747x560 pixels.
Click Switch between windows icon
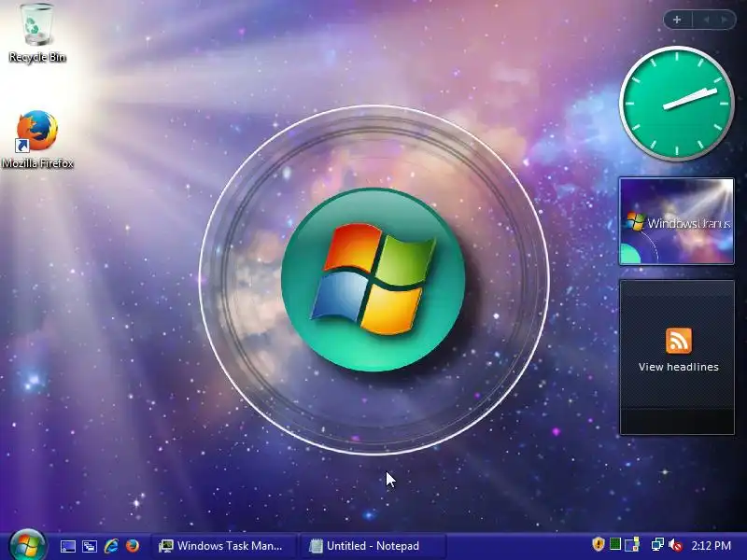[89, 546]
